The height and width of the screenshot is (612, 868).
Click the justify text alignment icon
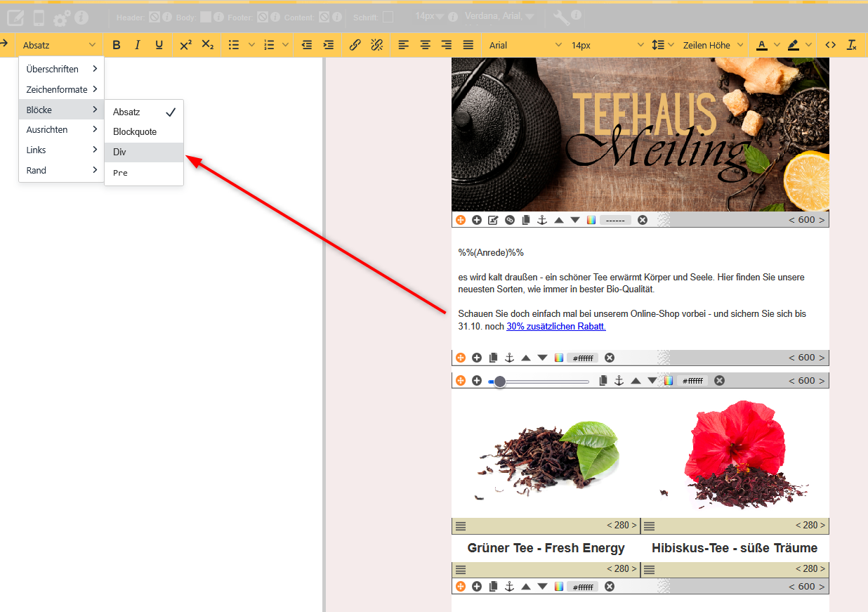[x=468, y=45]
